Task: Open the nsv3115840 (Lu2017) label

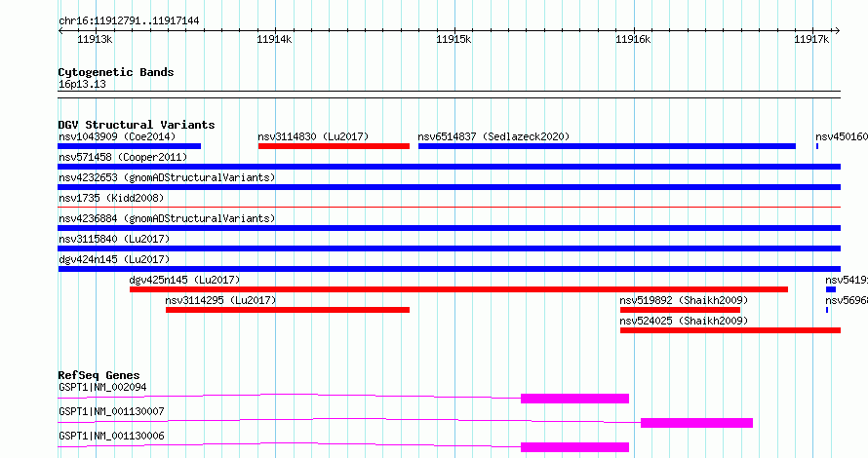Action: [x=114, y=239]
